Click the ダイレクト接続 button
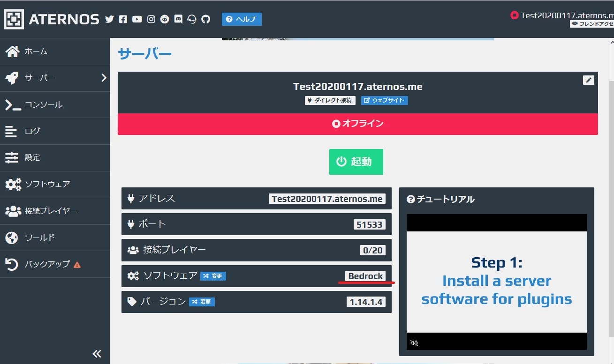The height and width of the screenshot is (364, 614). 330,100
